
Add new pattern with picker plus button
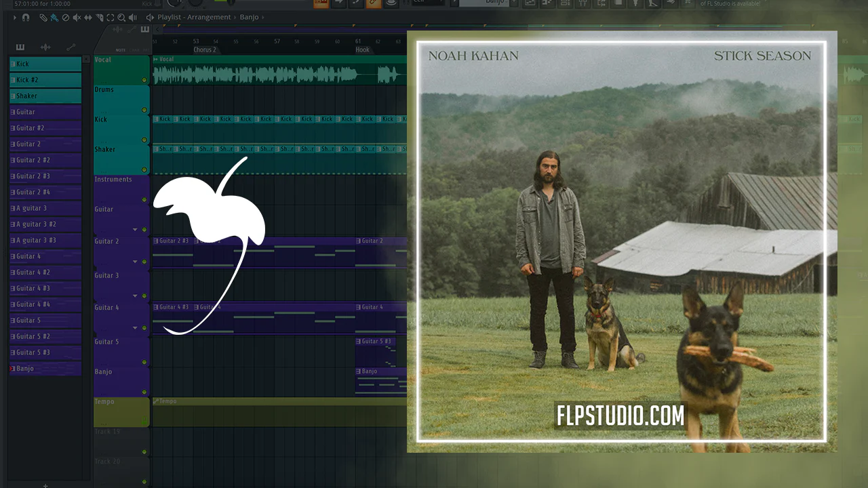tap(45, 485)
